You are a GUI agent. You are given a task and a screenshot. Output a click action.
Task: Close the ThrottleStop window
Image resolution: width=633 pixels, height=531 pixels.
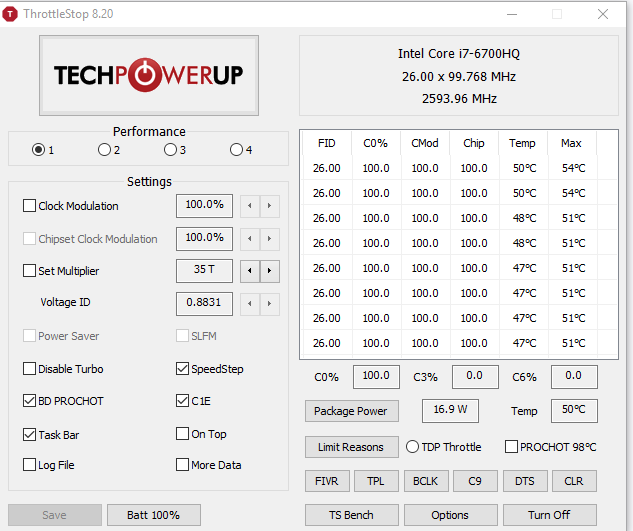[603, 14]
